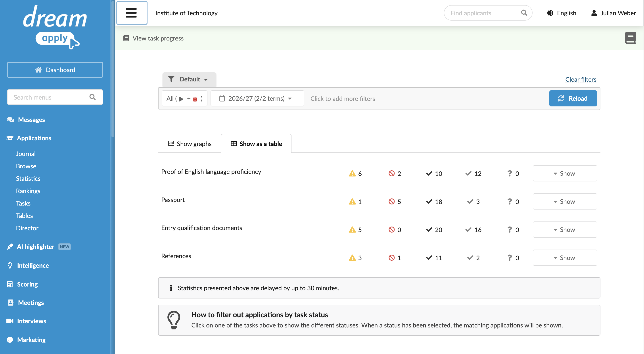Open Browse under Applications
This screenshot has width=644, height=354.
click(26, 166)
